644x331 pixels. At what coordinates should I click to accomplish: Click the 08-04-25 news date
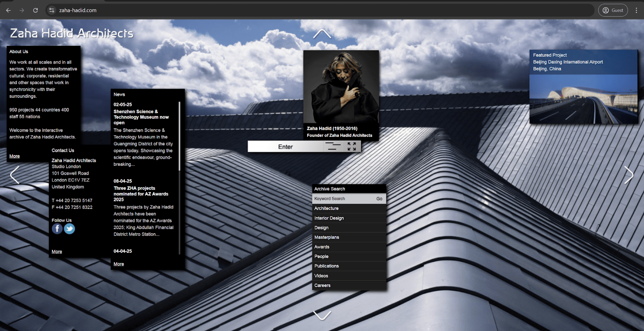[123, 181]
